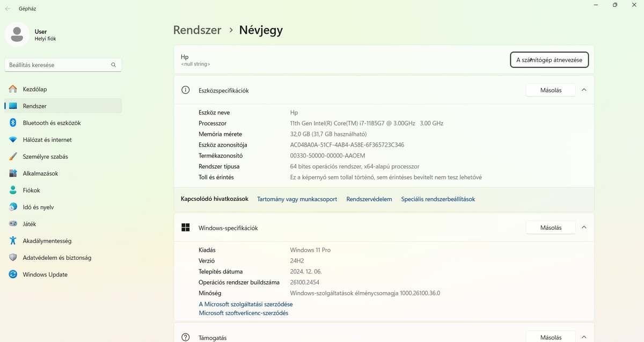The width and height of the screenshot is (644, 342).
Task: Open Idő és nyelv settings
Action: pyautogui.click(x=63, y=207)
